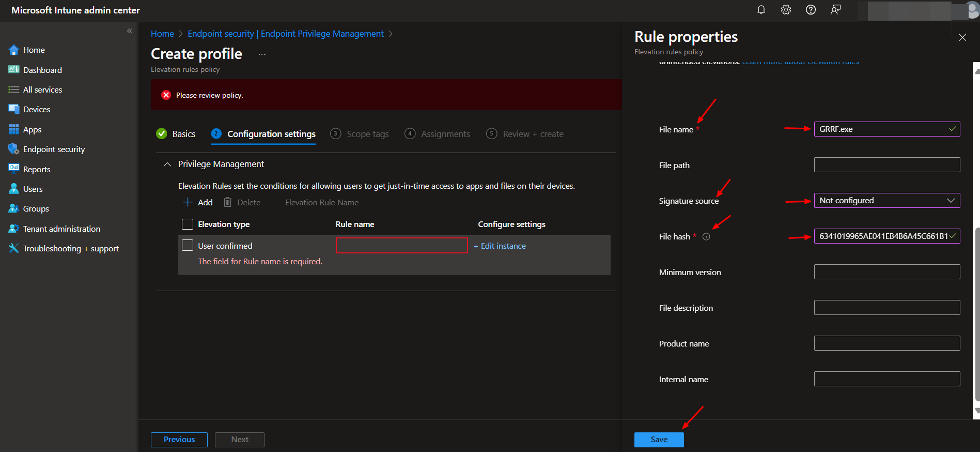Click the Save button
This screenshot has height=452, width=980.
pyautogui.click(x=659, y=440)
